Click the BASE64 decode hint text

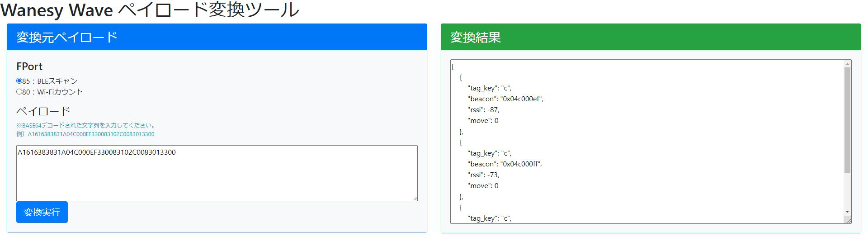[x=86, y=125]
